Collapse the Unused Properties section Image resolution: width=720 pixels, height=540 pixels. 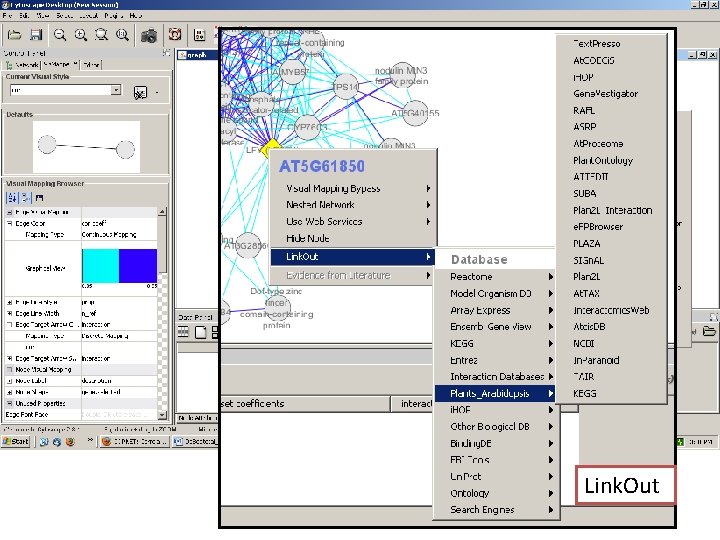[10, 404]
